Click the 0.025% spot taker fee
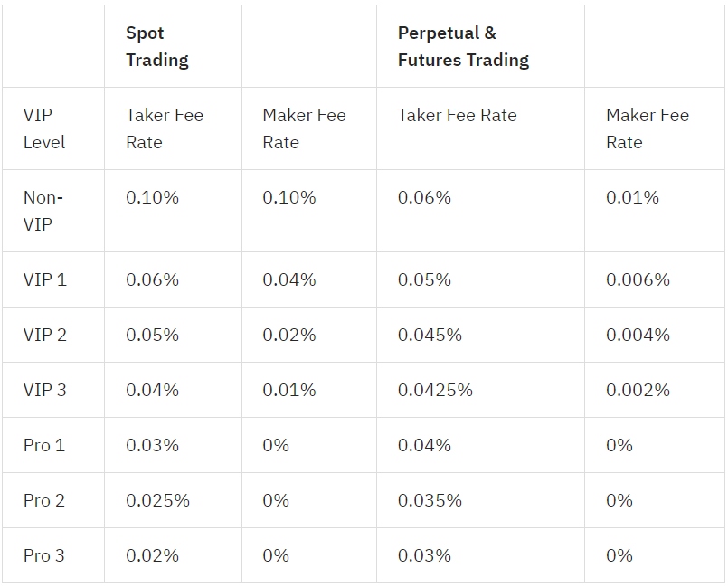This screenshot has width=728, height=587. (x=158, y=500)
